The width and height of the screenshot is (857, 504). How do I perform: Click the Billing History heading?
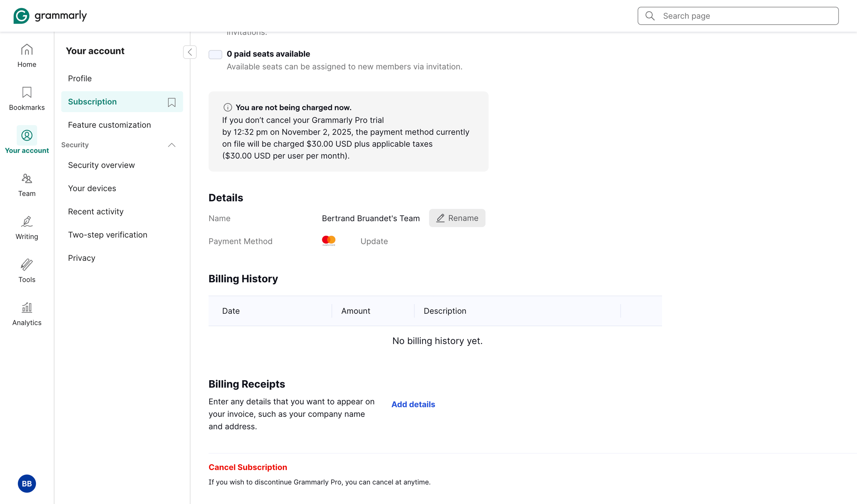[x=243, y=279]
